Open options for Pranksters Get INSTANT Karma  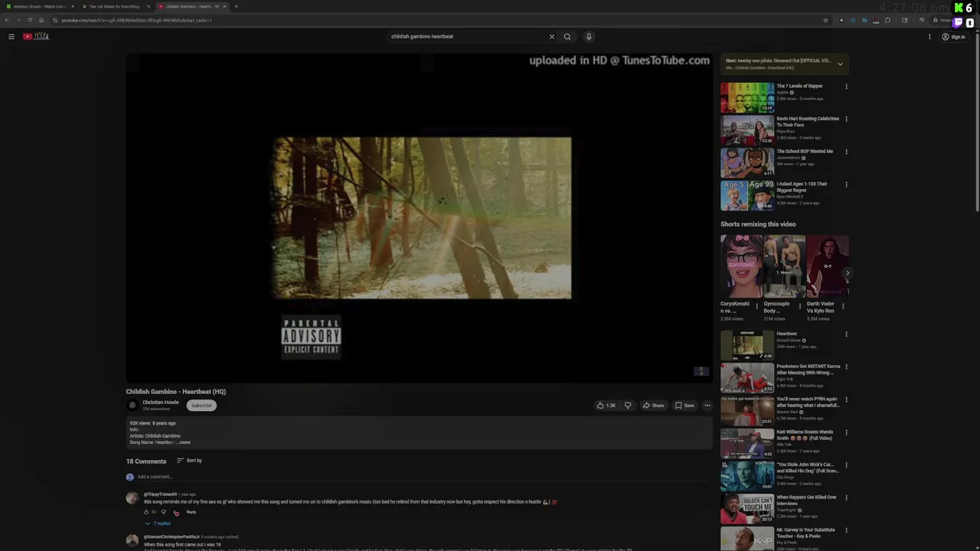point(846,367)
